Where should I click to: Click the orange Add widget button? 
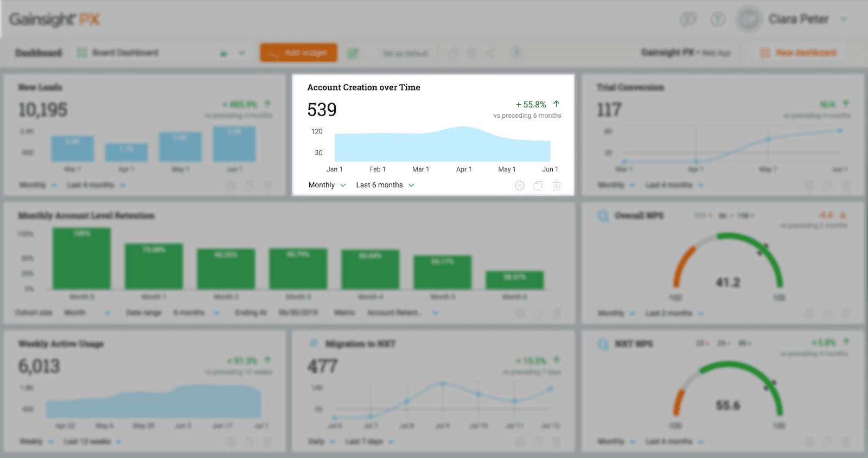[x=298, y=53]
